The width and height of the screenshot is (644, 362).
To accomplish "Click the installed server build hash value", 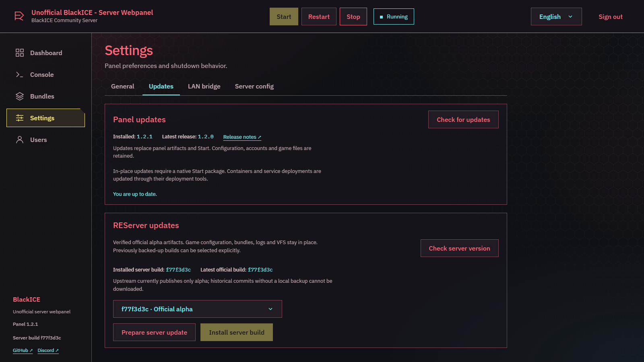I will tap(178, 269).
